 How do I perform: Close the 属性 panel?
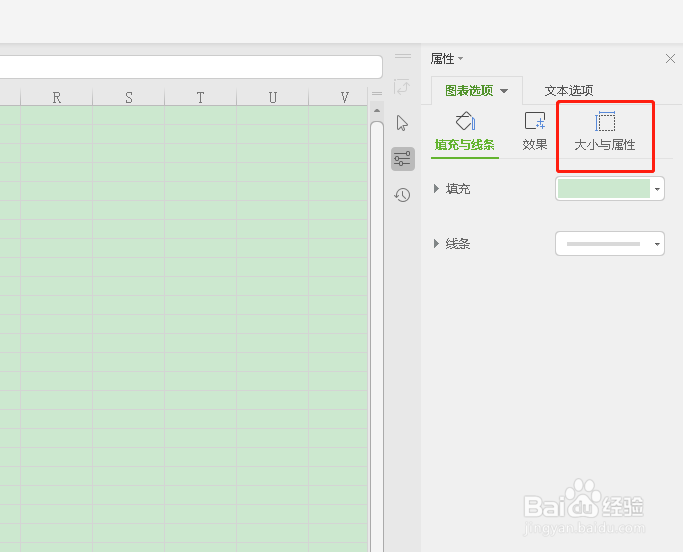tap(670, 59)
